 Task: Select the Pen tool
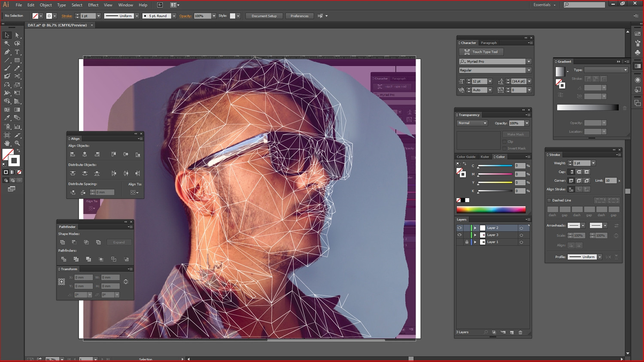(x=7, y=53)
